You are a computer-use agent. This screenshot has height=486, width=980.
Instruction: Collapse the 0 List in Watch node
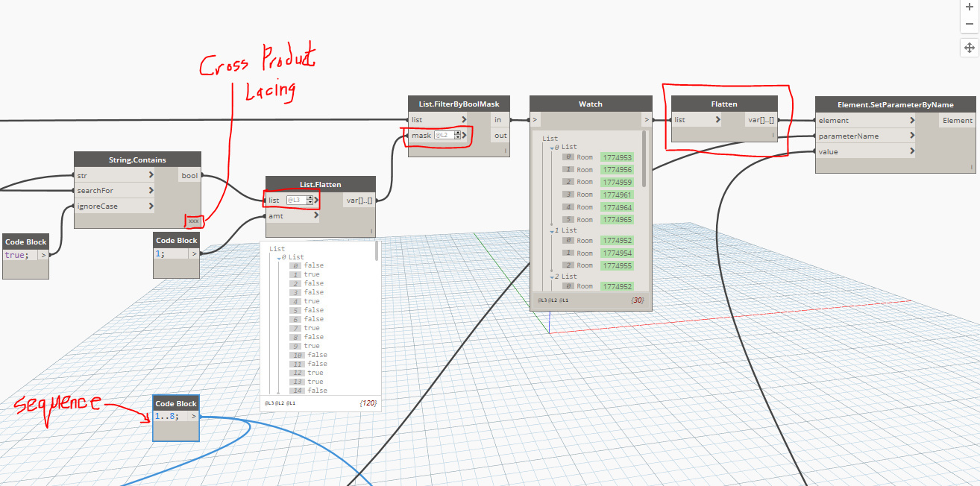coord(551,148)
